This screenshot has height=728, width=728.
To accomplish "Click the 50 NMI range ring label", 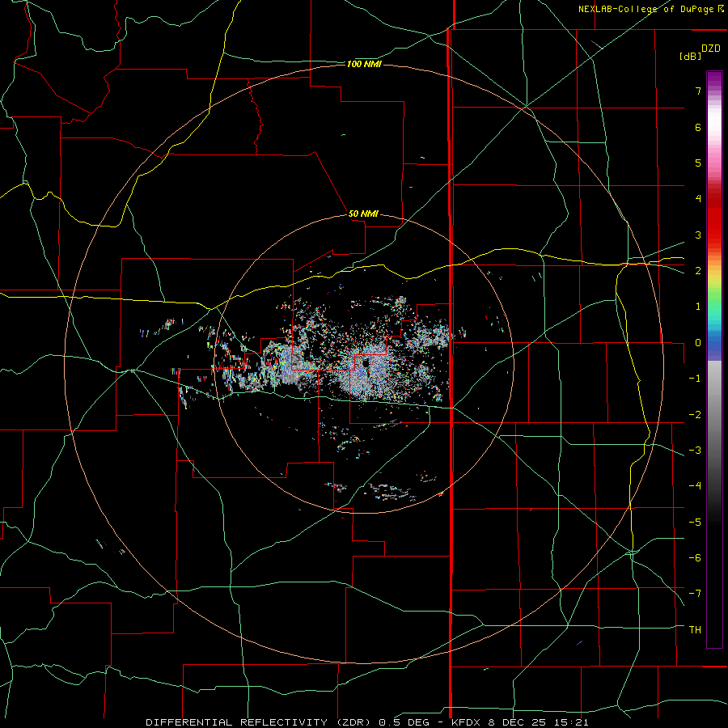I will click(363, 214).
